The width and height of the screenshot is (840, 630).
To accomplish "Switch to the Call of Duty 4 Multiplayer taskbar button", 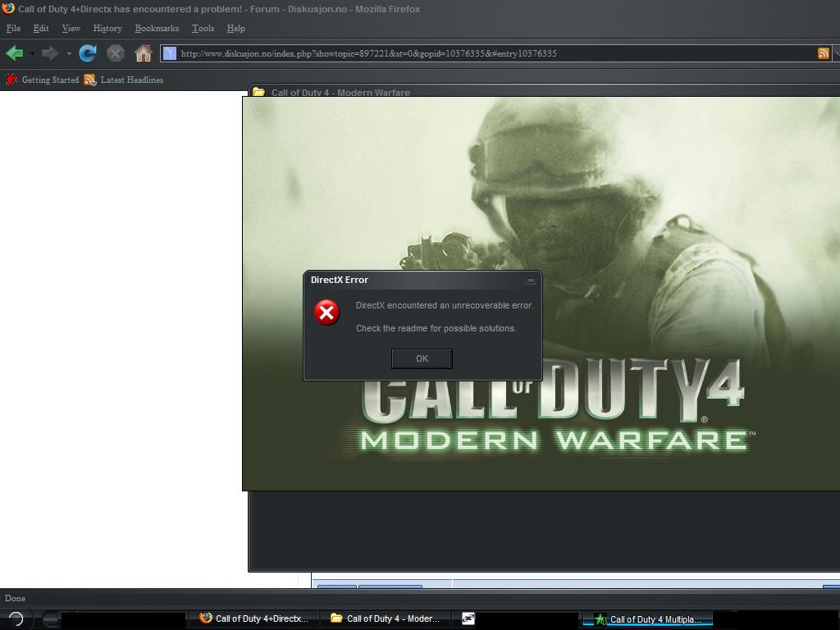I will pyautogui.click(x=648, y=619).
